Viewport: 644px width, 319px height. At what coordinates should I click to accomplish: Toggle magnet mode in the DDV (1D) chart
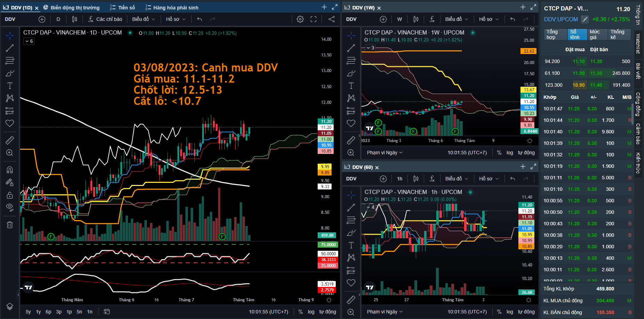10,170
